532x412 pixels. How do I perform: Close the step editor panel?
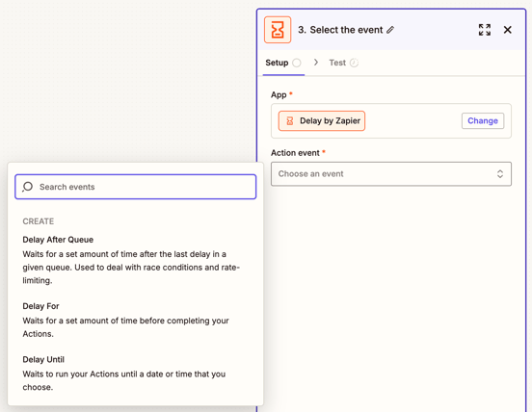(x=508, y=30)
